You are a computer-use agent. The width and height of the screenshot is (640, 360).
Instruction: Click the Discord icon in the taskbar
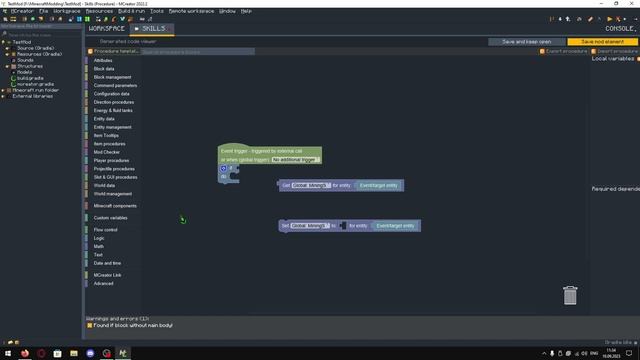click(x=90, y=353)
